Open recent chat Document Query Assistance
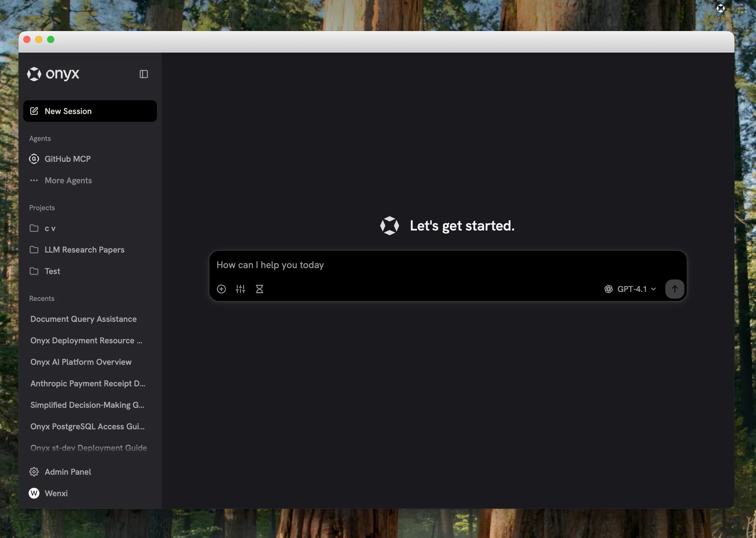 pyautogui.click(x=84, y=319)
